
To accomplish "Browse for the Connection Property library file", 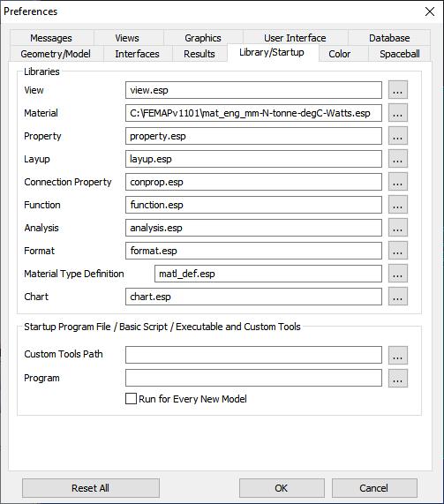I will click(398, 182).
